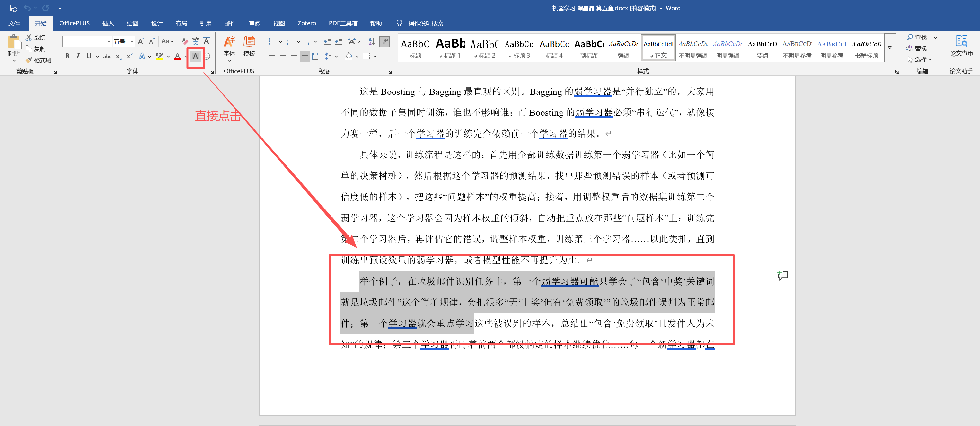Click the increase indent icon
The height and width of the screenshot is (426, 980).
click(x=338, y=41)
